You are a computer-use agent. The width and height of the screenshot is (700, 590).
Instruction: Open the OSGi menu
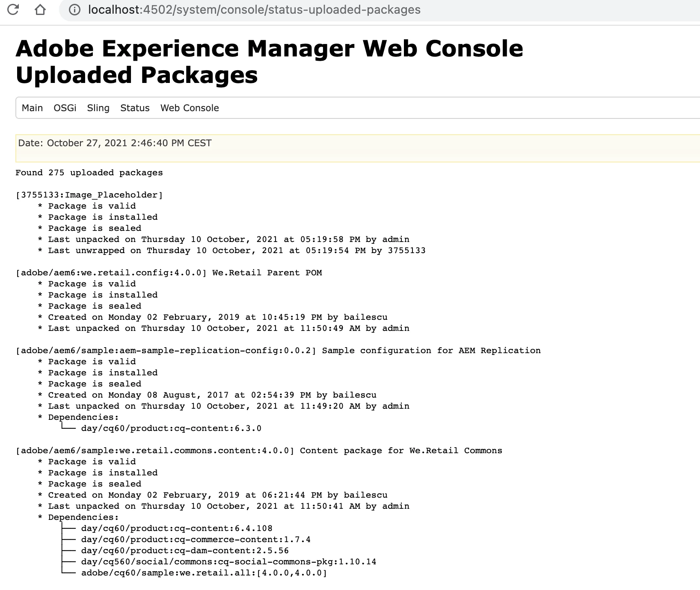tap(65, 108)
